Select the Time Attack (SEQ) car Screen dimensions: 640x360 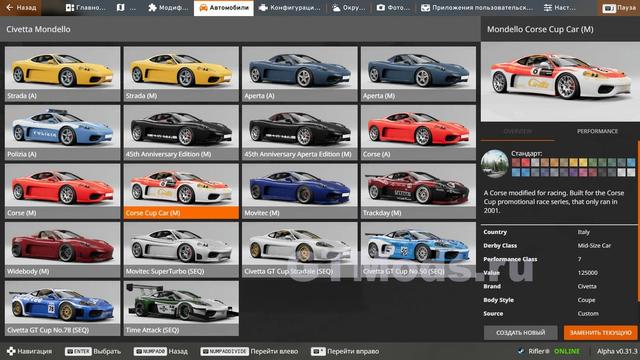click(x=181, y=308)
